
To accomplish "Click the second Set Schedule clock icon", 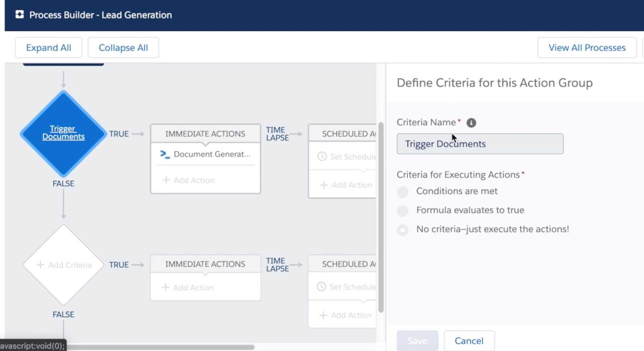I will pos(321,287).
